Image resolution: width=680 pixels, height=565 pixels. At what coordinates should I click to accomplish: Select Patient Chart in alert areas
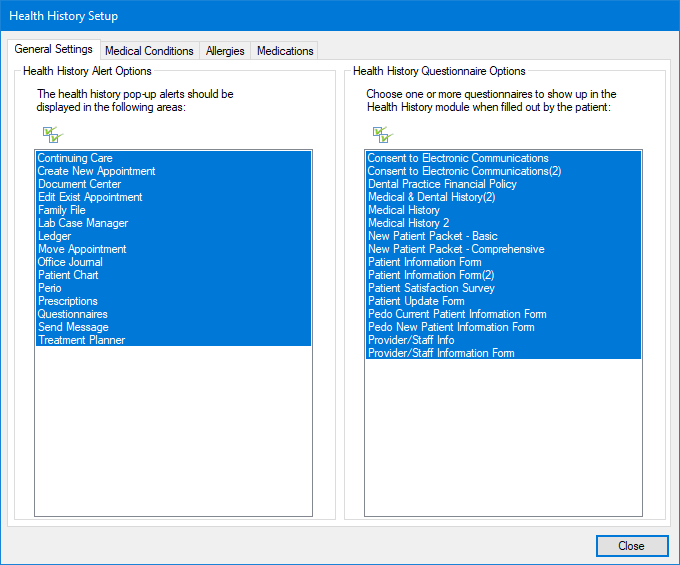pos(68,275)
